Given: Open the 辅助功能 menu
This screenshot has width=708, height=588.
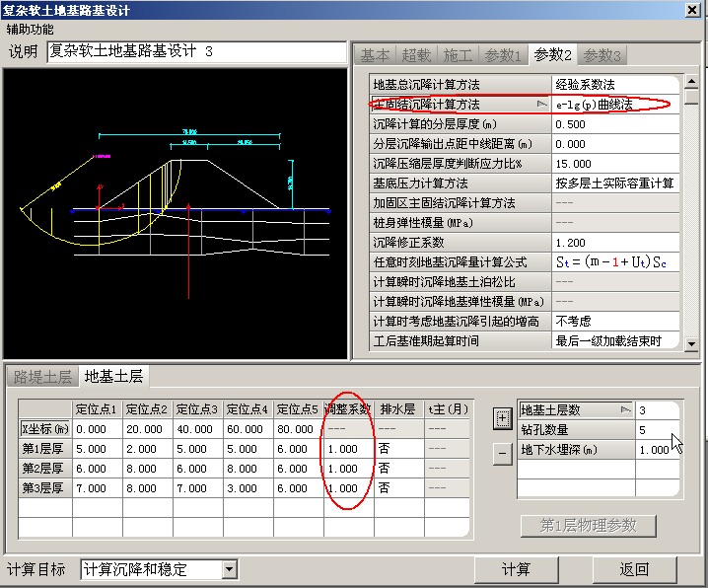Looking at the screenshot, I should 30,30.
